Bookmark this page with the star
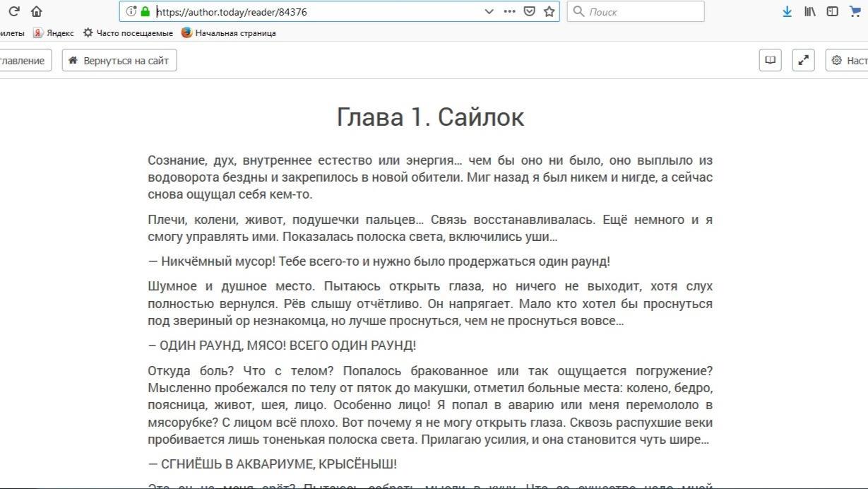The height and width of the screenshot is (489, 868). coord(549,11)
